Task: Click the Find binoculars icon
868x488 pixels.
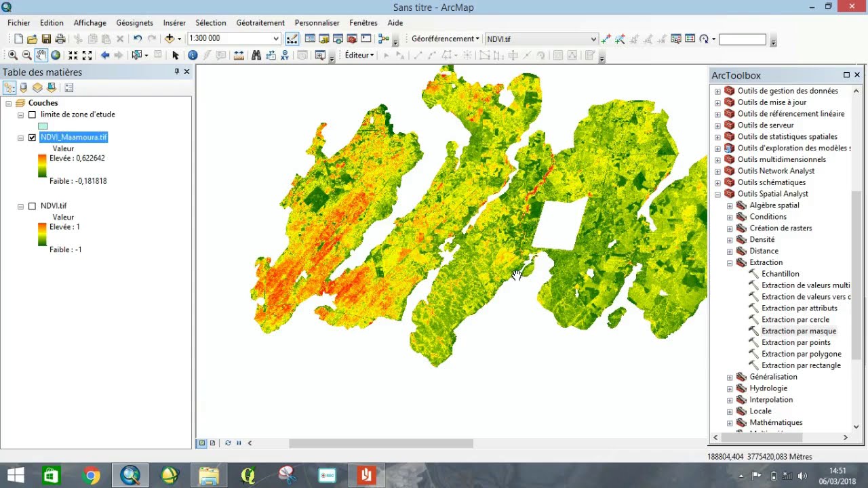Action: (x=256, y=56)
